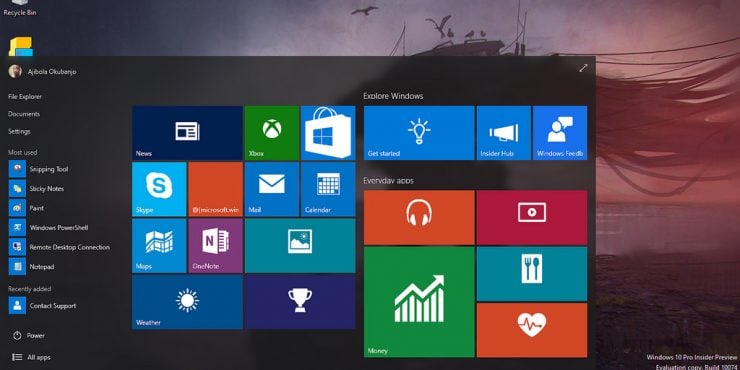Open the Get started tile
Screen dimensions: 740x370
point(419,133)
